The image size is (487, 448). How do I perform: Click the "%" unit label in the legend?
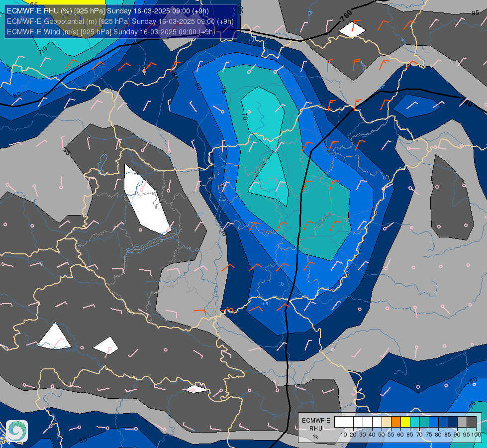316,437
